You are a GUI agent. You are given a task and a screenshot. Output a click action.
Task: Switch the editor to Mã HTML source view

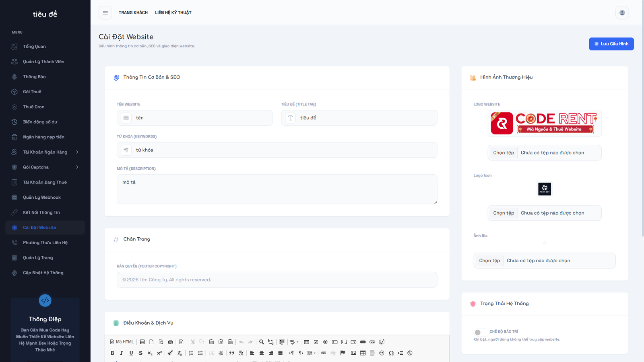122,341
